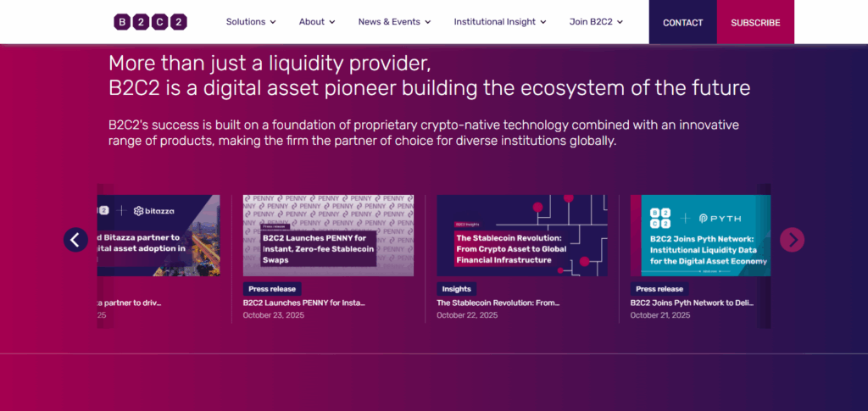
Task: Click the CONTACT button
Action: (x=682, y=22)
